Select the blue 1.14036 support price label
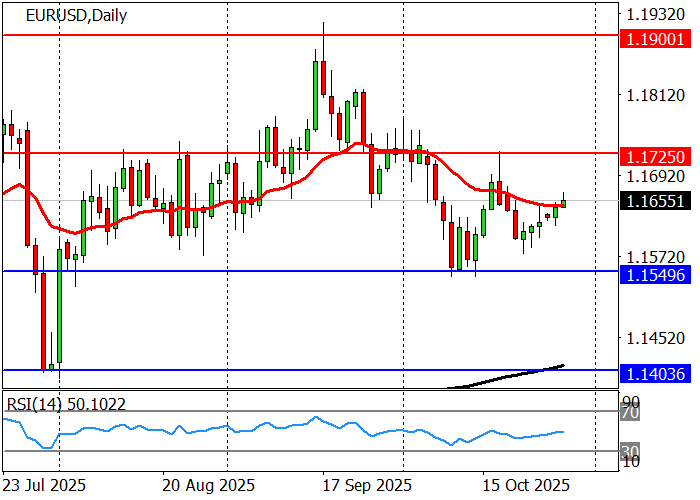Screen dimensions: 700x500 coord(655,373)
